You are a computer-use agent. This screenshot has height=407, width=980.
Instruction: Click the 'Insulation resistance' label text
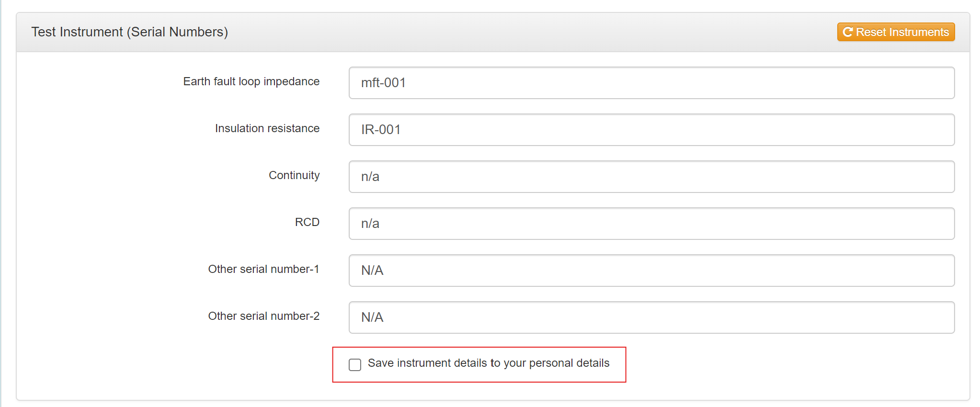coord(267,129)
